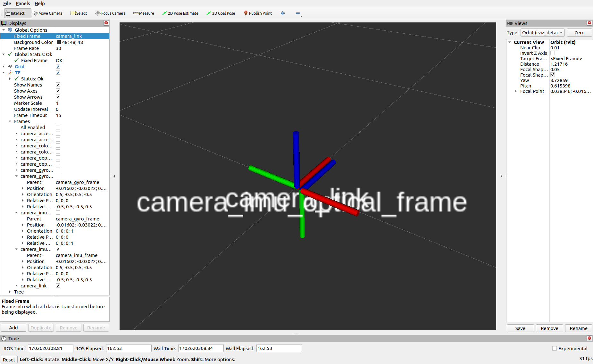Select the 2D Pose Estimate tool
This screenshot has width=593, height=364.
180,13
